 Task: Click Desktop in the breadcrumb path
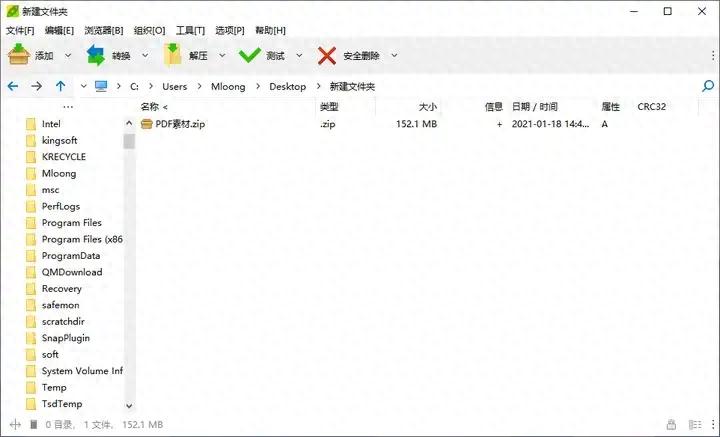(287, 86)
